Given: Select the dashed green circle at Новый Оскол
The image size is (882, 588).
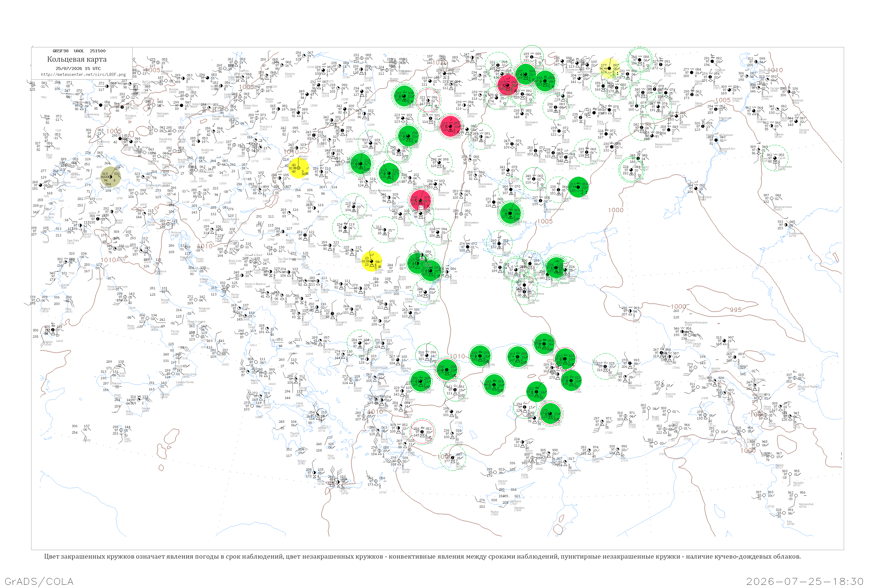Looking at the screenshot, I should coord(587,152).
